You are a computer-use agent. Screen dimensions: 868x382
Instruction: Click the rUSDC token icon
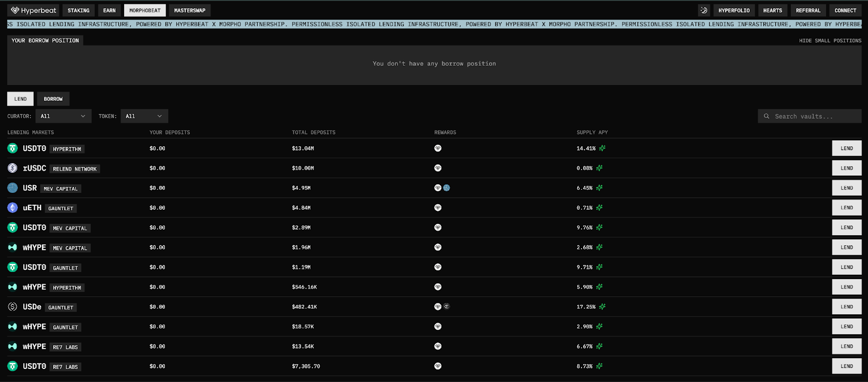coord(12,169)
